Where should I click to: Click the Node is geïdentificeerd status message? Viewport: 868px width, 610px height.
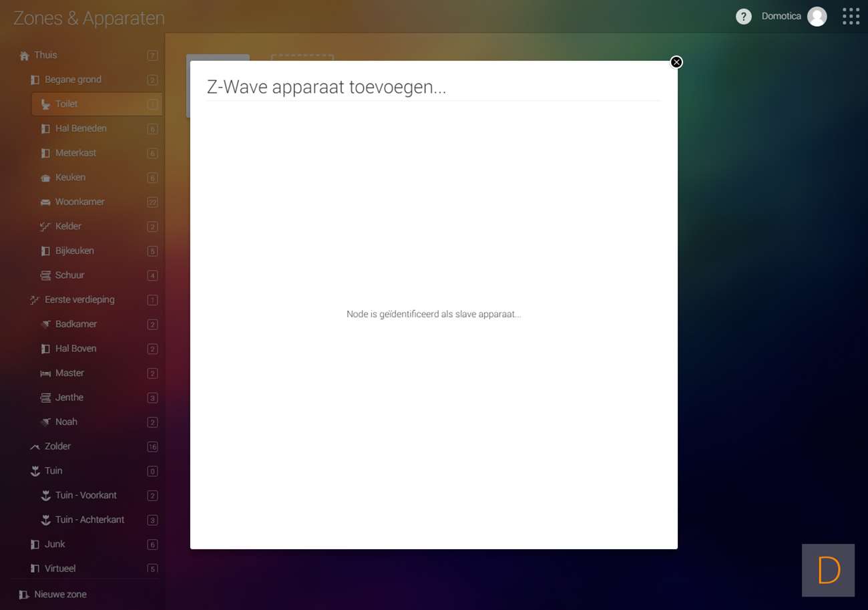[x=434, y=314]
